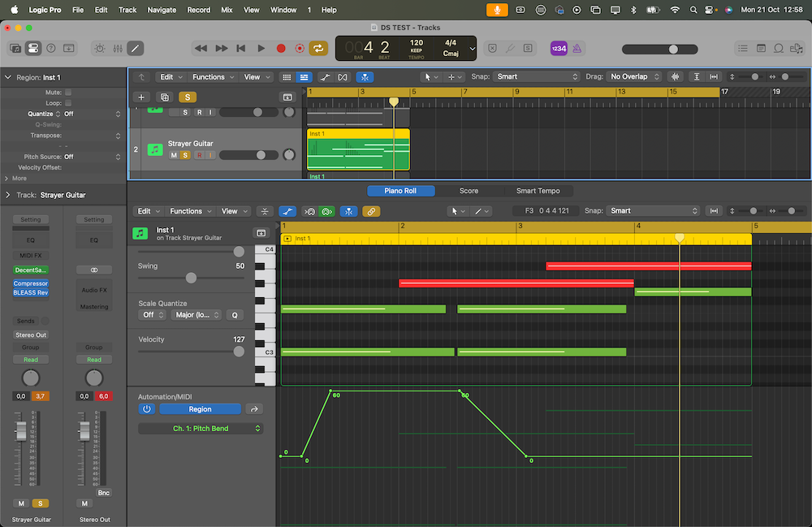Select the Piano Roll tab
This screenshot has width=812, height=527.
tap(400, 191)
